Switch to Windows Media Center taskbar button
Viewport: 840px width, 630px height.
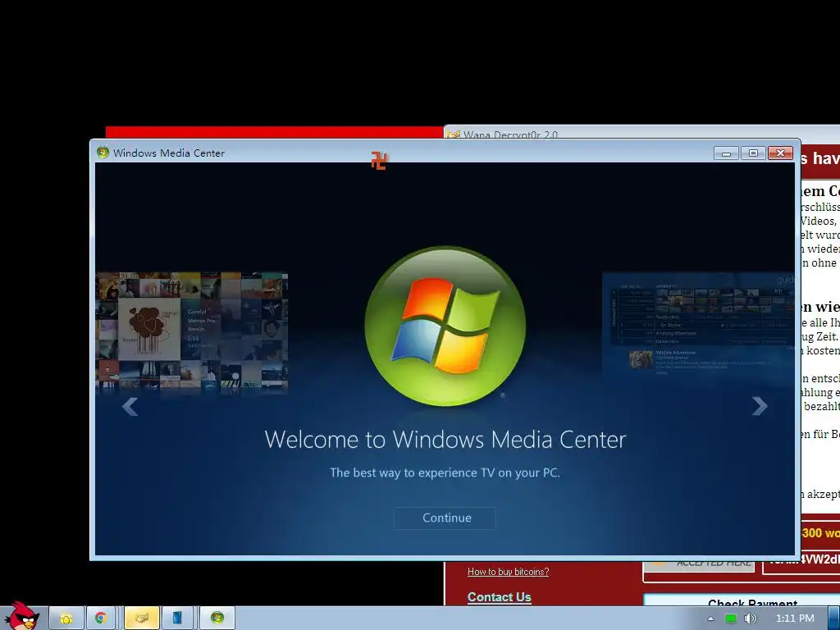click(x=217, y=618)
